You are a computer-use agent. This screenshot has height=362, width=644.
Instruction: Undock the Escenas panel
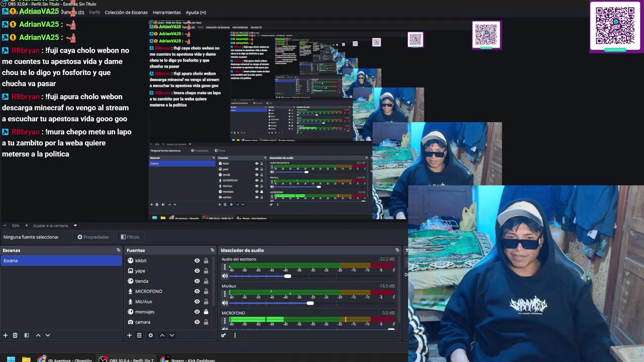pos(119,250)
